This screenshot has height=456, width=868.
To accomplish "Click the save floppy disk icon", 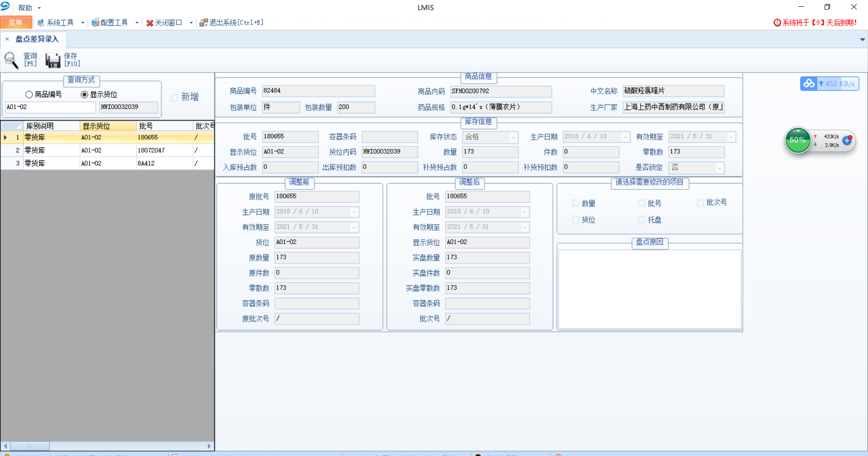I will [x=53, y=60].
